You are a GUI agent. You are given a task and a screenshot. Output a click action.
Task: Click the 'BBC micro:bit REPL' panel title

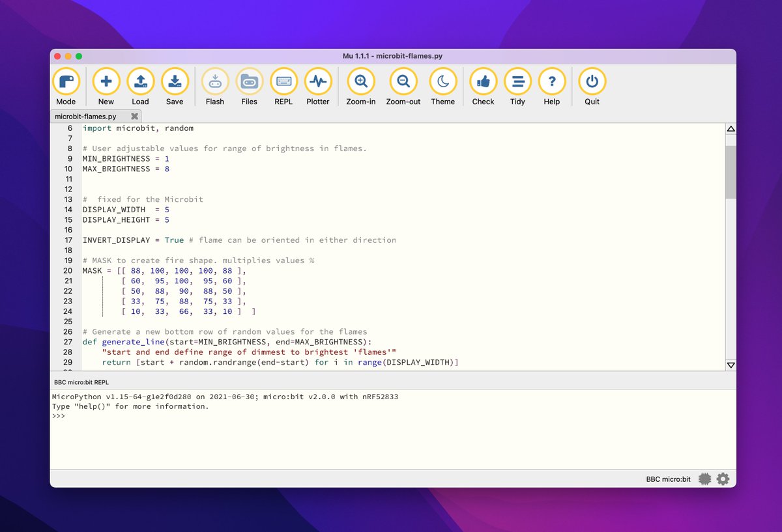tap(81, 382)
